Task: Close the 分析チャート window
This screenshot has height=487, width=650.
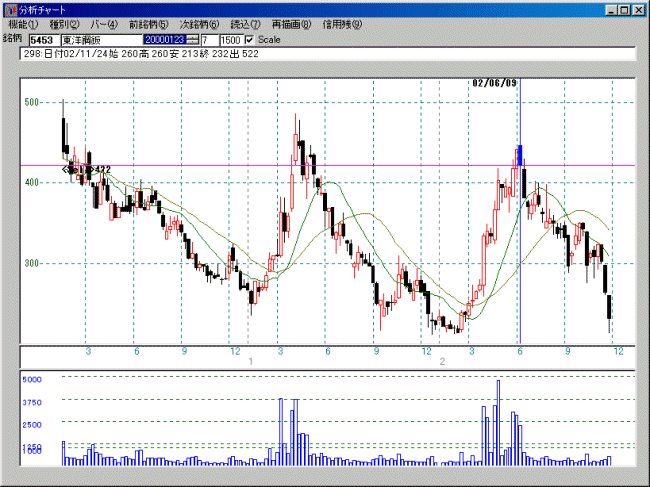Action: [x=639, y=10]
